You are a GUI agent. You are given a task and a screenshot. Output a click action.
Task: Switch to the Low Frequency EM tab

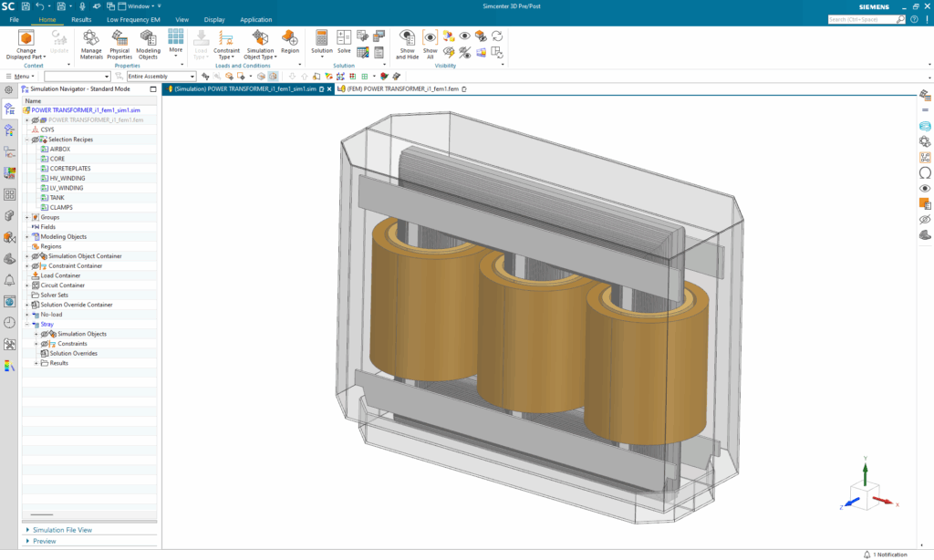pyautogui.click(x=133, y=19)
